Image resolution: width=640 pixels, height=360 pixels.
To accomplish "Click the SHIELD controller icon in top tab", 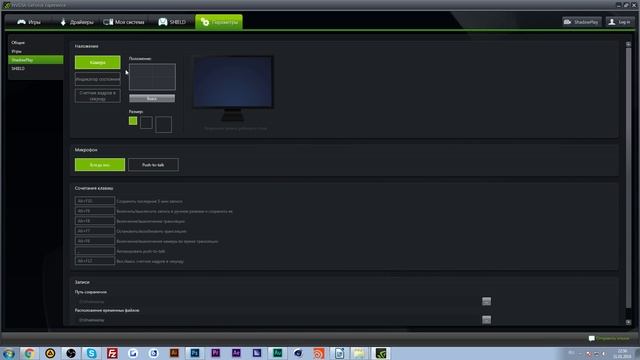I will (x=163, y=22).
